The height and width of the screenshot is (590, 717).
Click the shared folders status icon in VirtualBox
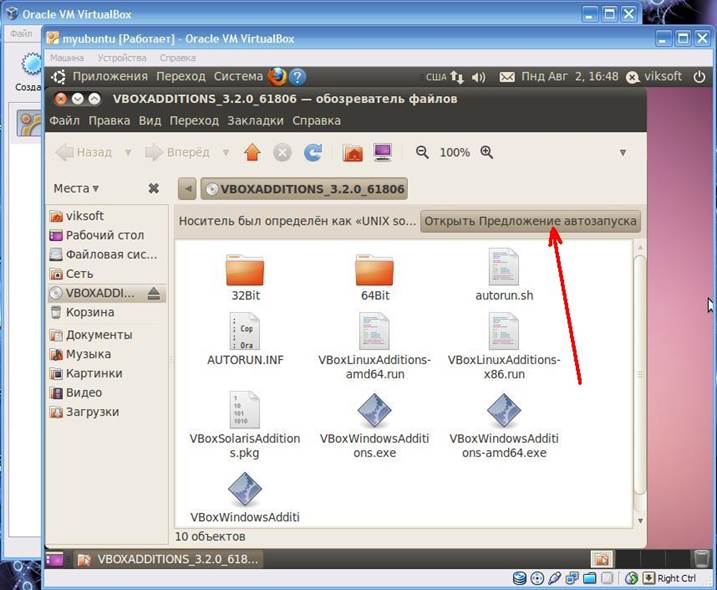pyautogui.click(x=590, y=579)
